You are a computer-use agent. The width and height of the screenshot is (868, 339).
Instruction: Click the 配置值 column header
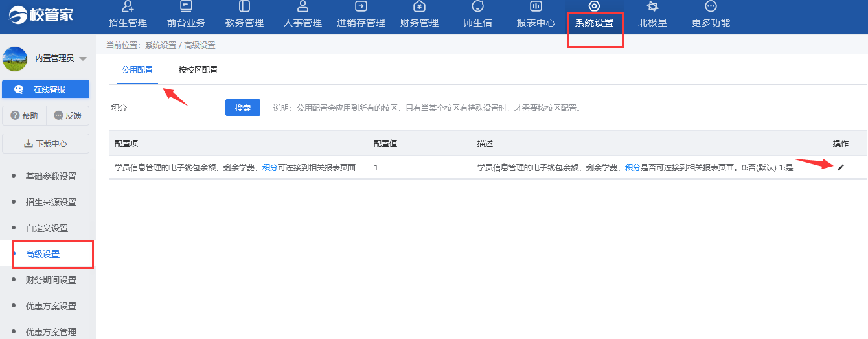coord(385,143)
